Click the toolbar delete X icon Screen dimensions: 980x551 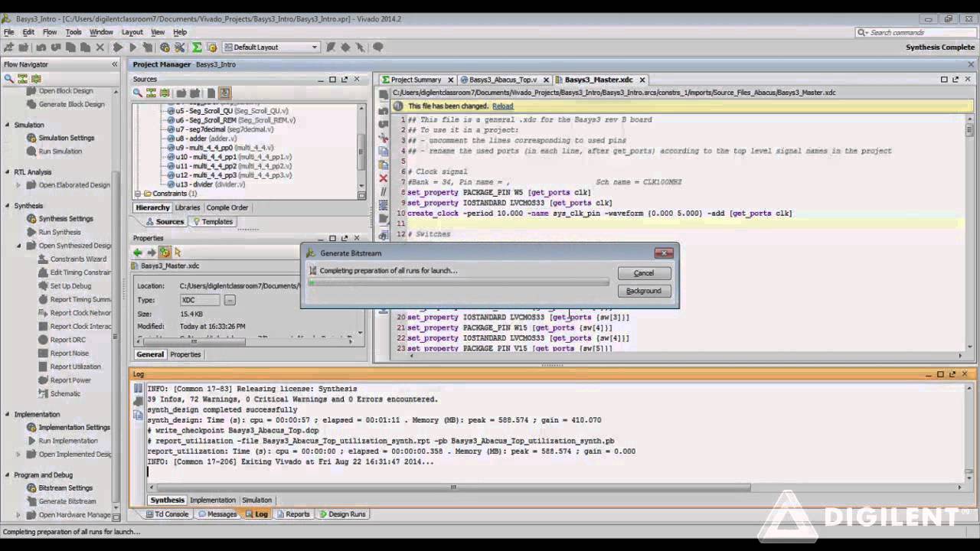point(100,47)
